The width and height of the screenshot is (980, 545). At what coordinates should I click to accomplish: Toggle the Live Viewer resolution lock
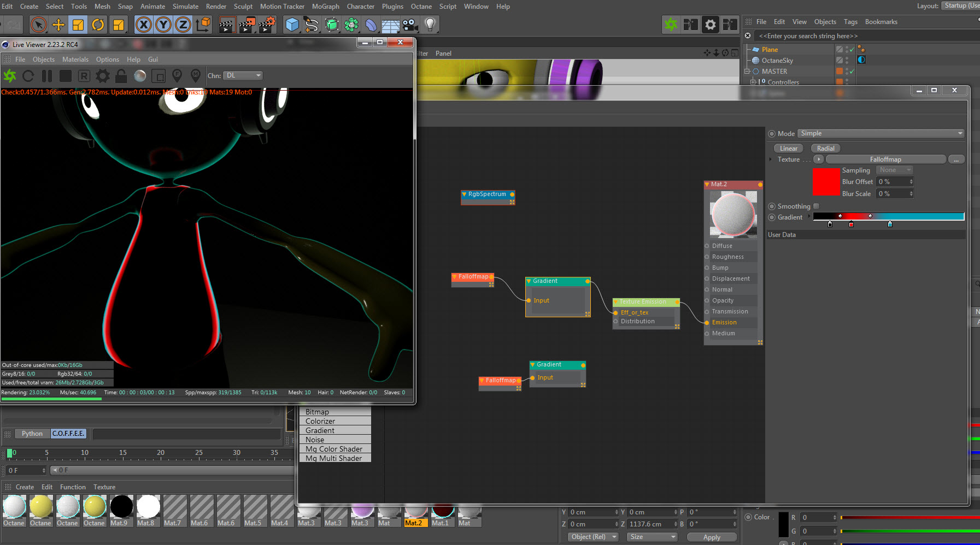pos(121,76)
